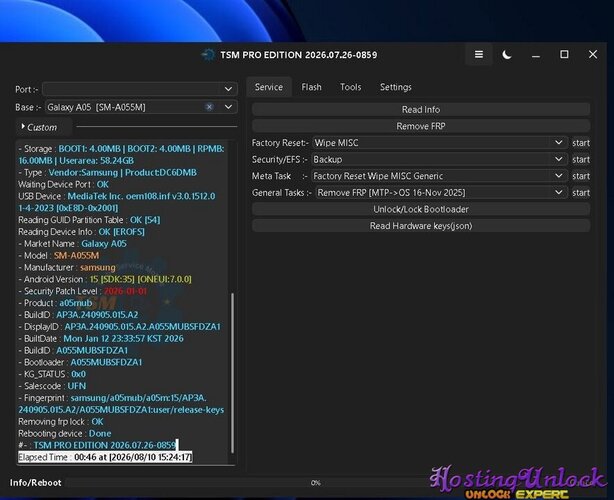Click log line Reading GUID Partition Table
Viewport: 614px width, 500px height.
click(x=89, y=220)
